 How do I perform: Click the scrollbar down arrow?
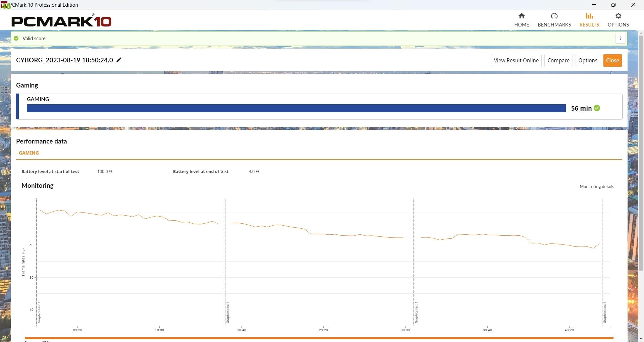tap(641, 339)
